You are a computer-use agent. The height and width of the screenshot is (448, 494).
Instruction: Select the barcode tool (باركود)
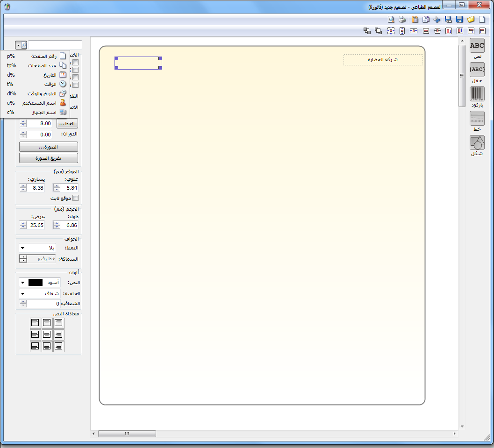pyautogui.click(x=477, y=94)
